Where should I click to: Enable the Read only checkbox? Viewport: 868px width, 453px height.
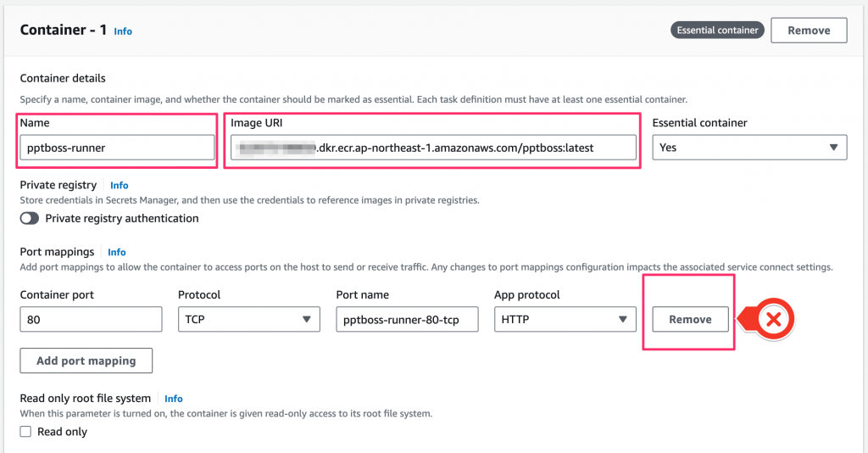[26, 432]
